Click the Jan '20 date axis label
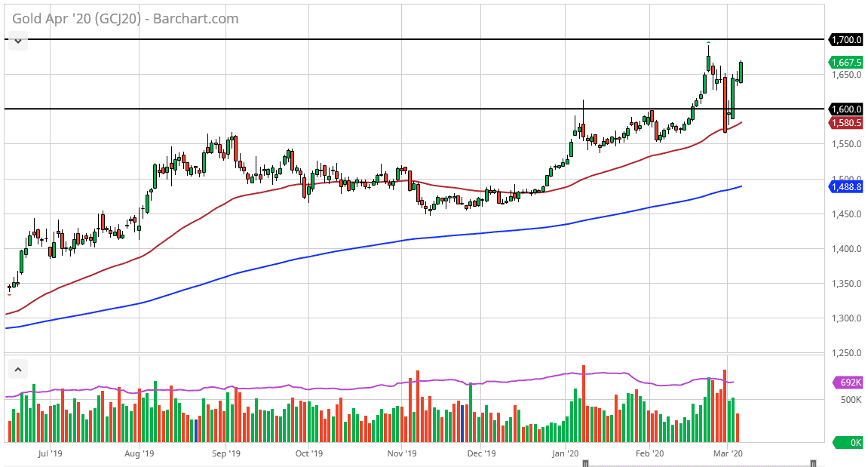The width and height of the screenshot is (868, 467). [x=565, y=453]
